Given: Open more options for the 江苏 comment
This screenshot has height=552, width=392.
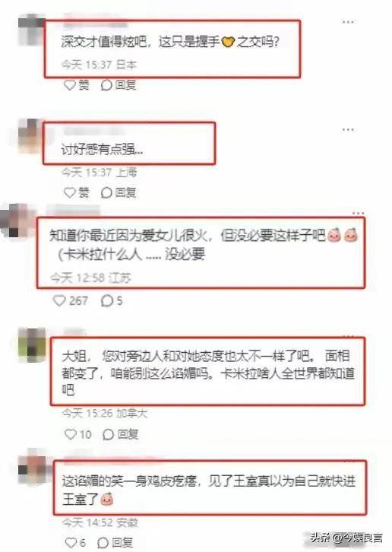Looking at the screenshot, I should coord(358,214).
